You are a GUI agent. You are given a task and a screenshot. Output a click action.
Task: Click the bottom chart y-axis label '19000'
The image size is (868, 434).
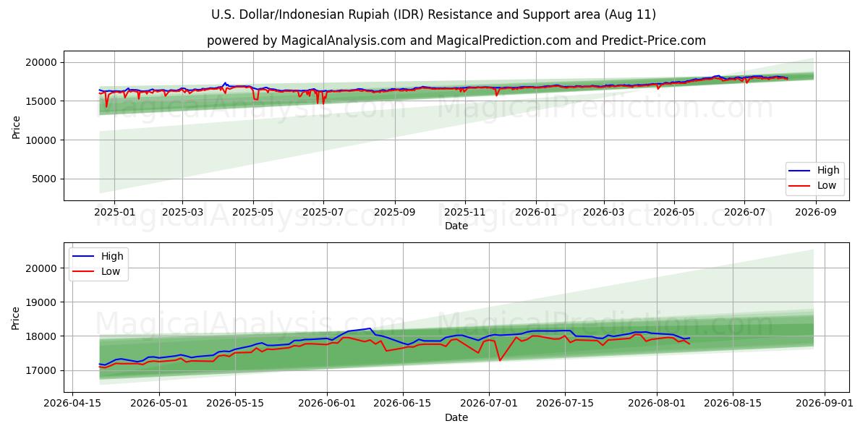coord(41,302)
